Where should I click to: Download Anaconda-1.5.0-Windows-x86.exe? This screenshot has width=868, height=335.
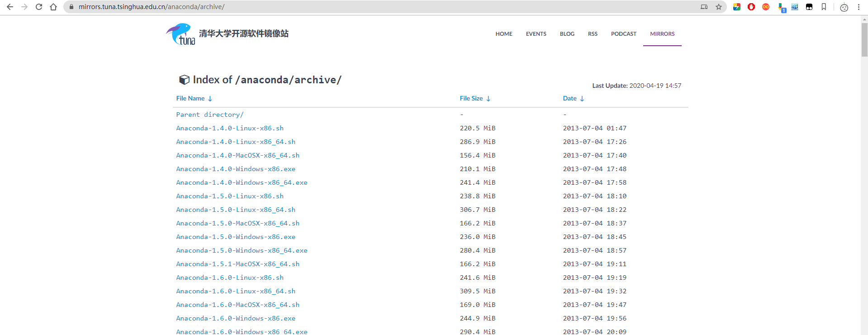[x=236, y=237]
